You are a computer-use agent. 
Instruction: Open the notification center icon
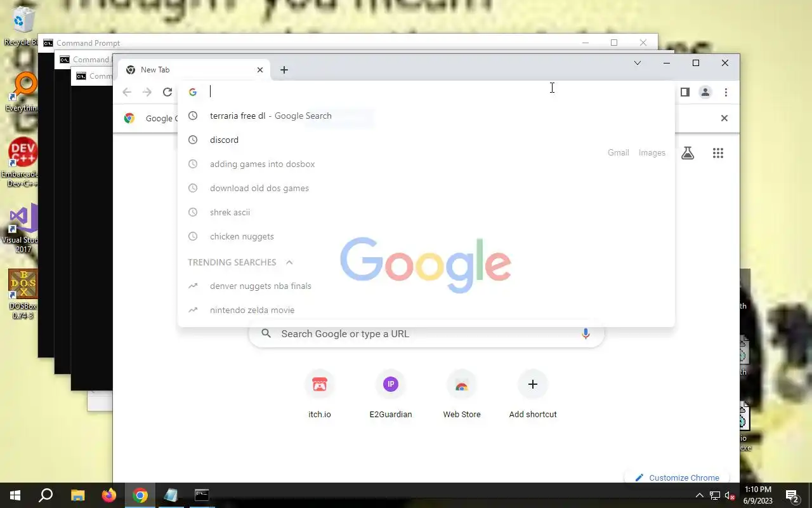click(x=792, y=495)
